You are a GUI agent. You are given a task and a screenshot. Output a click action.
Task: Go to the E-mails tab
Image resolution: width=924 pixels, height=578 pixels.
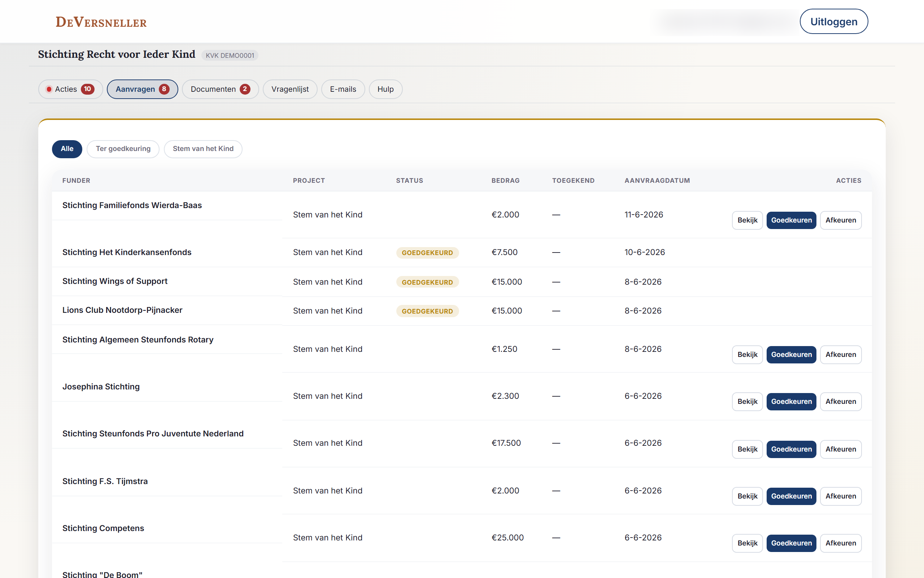(x=343, y=89)
